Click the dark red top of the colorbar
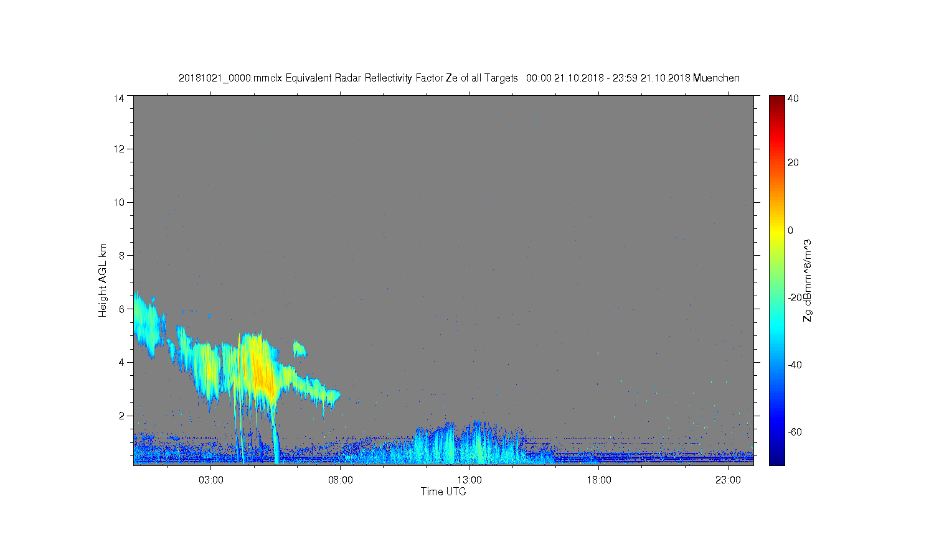 click(x=776, y=101)
